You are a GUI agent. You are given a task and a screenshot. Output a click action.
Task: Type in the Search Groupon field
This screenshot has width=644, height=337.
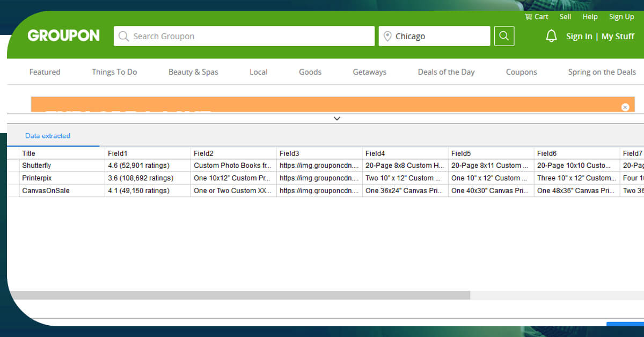pyautogui.click(x=244, y=36)
